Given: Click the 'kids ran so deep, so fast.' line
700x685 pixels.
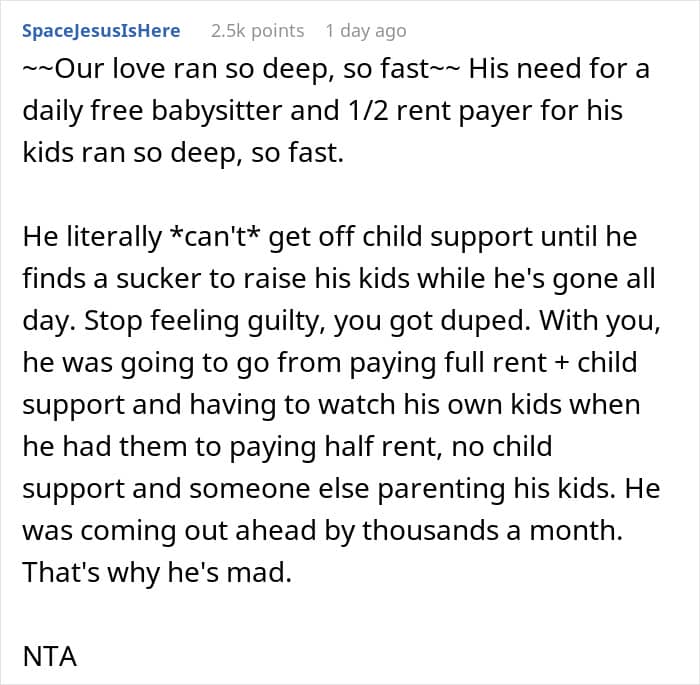Looking at the screenshot, I should point(183,153).
